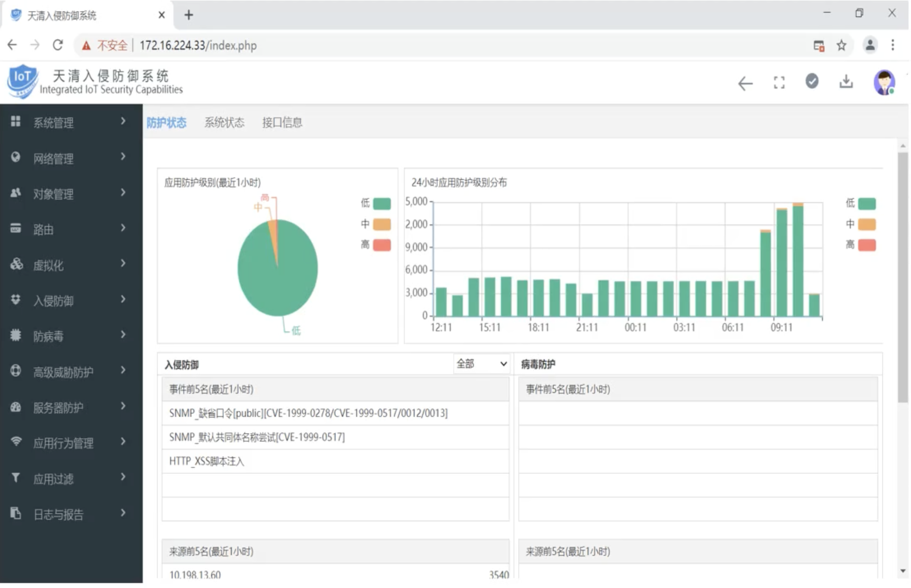The width and height of the screenshot is (911, 588).
Task: Open the user avatar menu
Action: [x=884, y=83]
